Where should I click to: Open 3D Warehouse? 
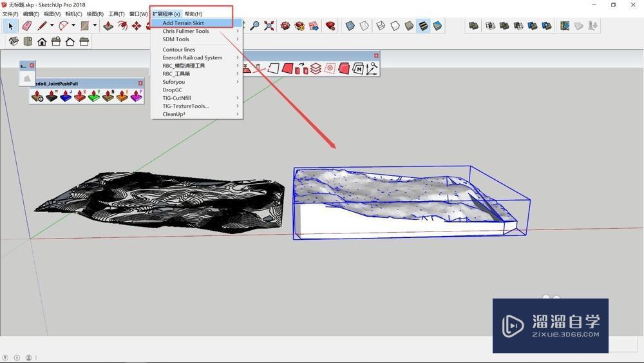click(285, 26)
